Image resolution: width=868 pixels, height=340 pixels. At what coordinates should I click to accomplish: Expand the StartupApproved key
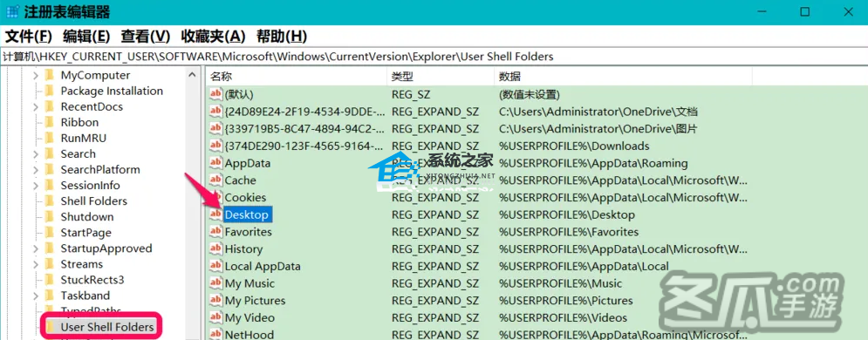click(x=36, y=248)
